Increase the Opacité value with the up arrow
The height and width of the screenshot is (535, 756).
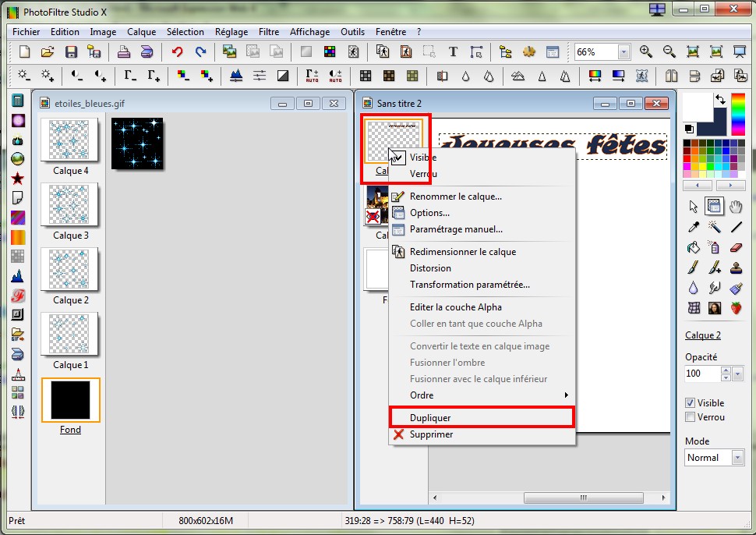[726, 370]
